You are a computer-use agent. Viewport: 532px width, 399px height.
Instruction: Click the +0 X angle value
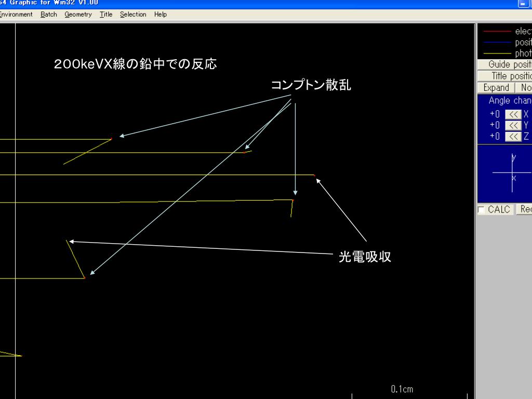(495, 114)
